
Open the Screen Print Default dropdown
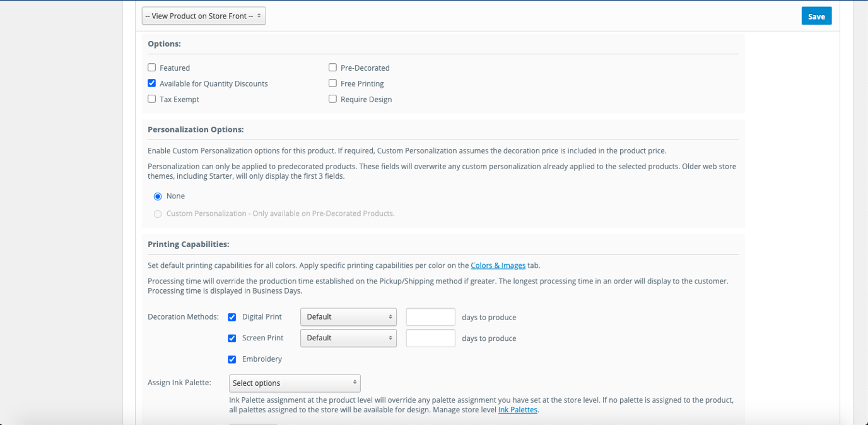tap(348, 338)
